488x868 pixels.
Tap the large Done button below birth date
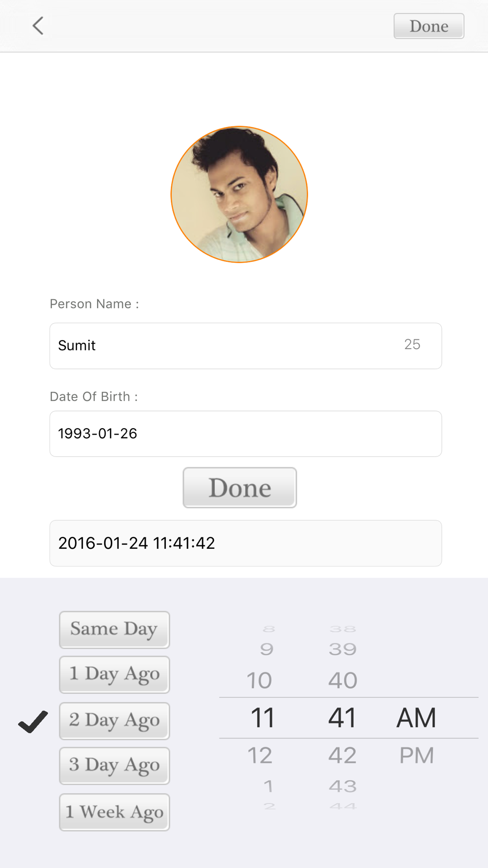pos(240,488)
